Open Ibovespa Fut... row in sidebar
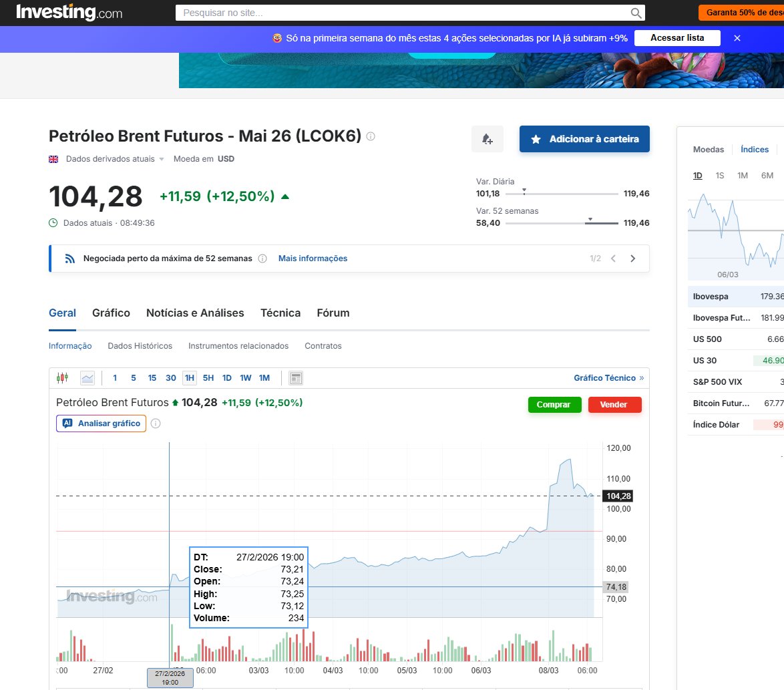This screenshot has width=784, height=690. [x=736, y=318]
